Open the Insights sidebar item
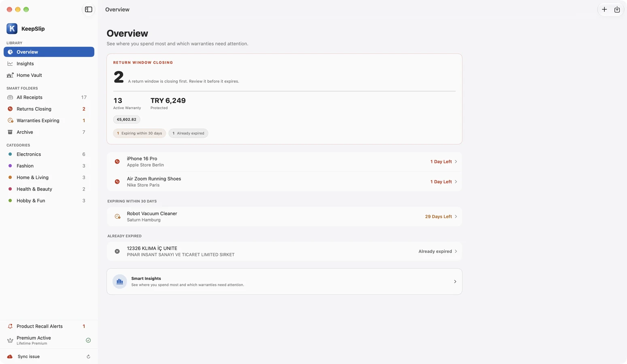This screenshot has width=627, height=364. 49,63
